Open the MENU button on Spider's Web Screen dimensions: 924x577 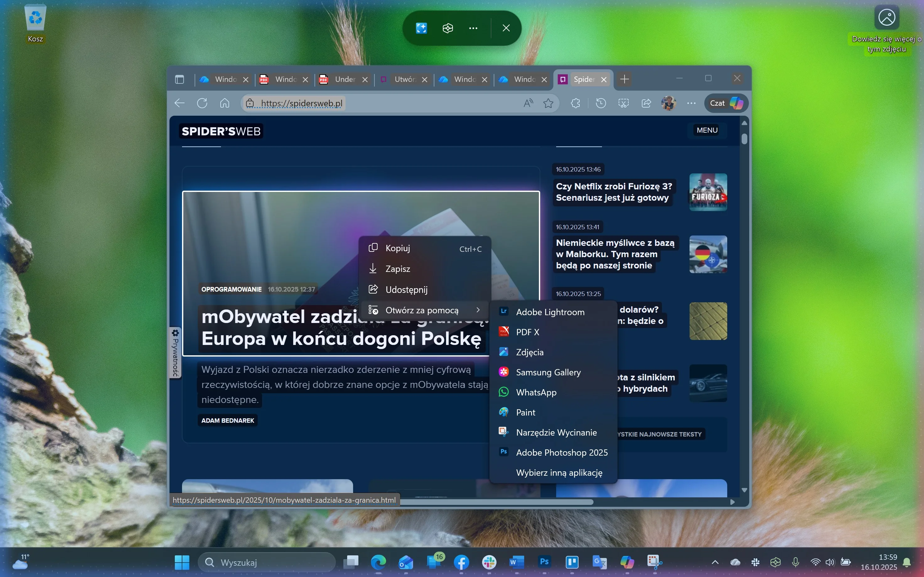click(707, 130)
